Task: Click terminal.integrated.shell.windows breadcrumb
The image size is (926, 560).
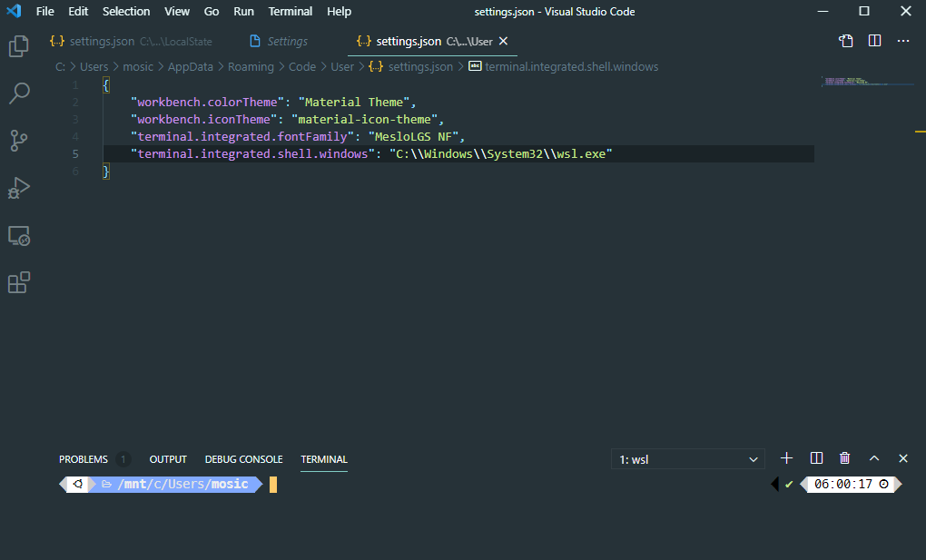Action: (564, 67)
